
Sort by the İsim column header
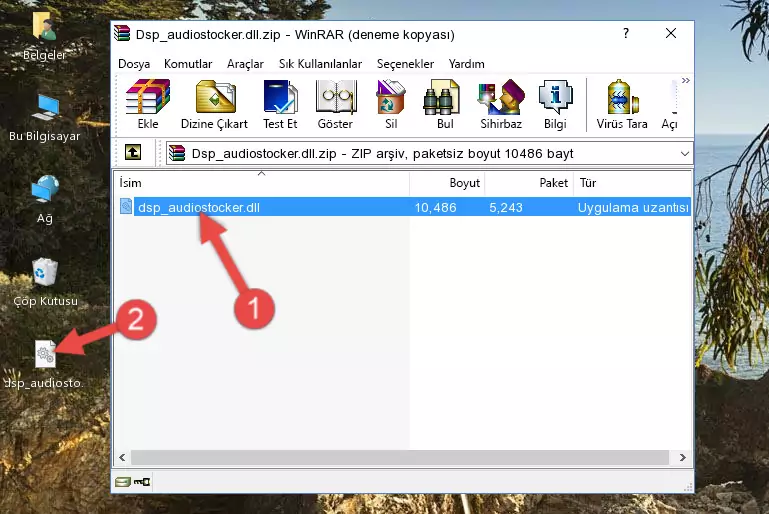pos(262,183)
